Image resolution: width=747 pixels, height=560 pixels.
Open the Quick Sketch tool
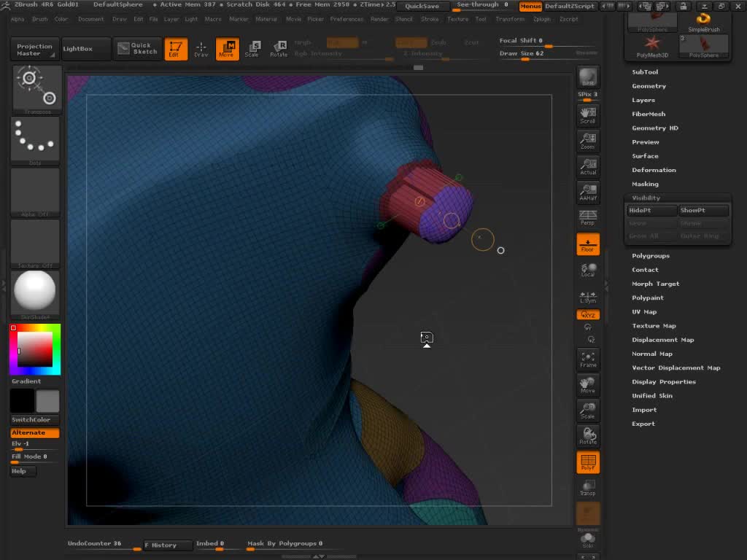pyautogui.click(x=138, y=49)
